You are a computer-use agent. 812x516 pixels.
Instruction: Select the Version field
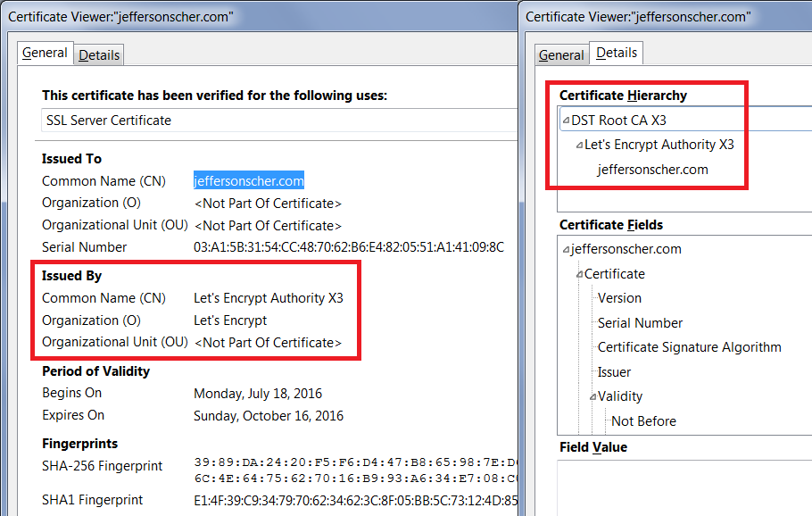pos(619,298)
